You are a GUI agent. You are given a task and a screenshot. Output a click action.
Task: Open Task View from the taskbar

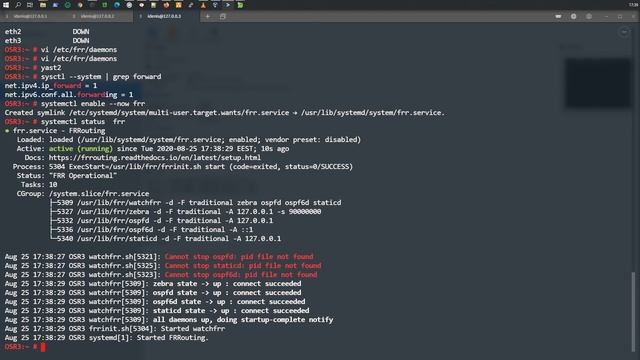tap(30, 5)
